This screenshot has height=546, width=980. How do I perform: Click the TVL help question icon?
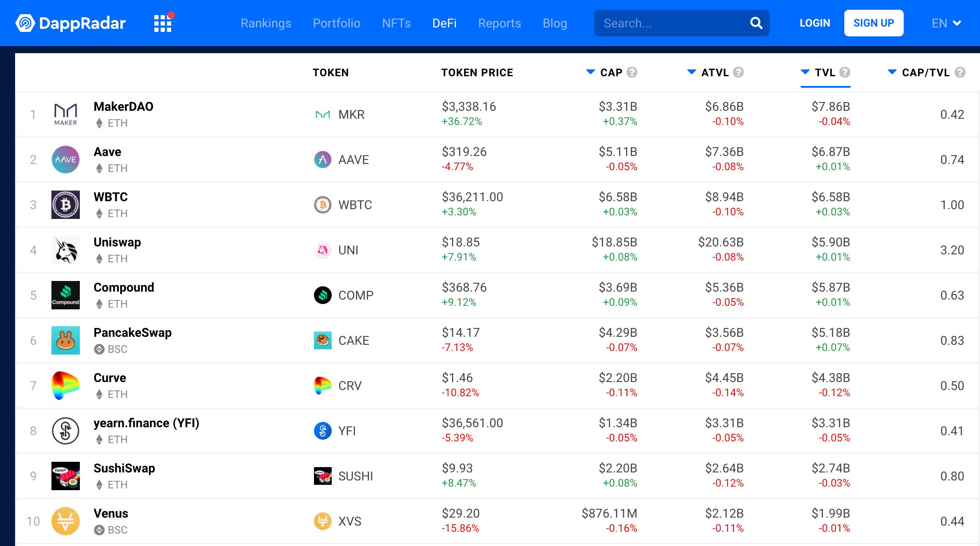click(x=845, y=72)
